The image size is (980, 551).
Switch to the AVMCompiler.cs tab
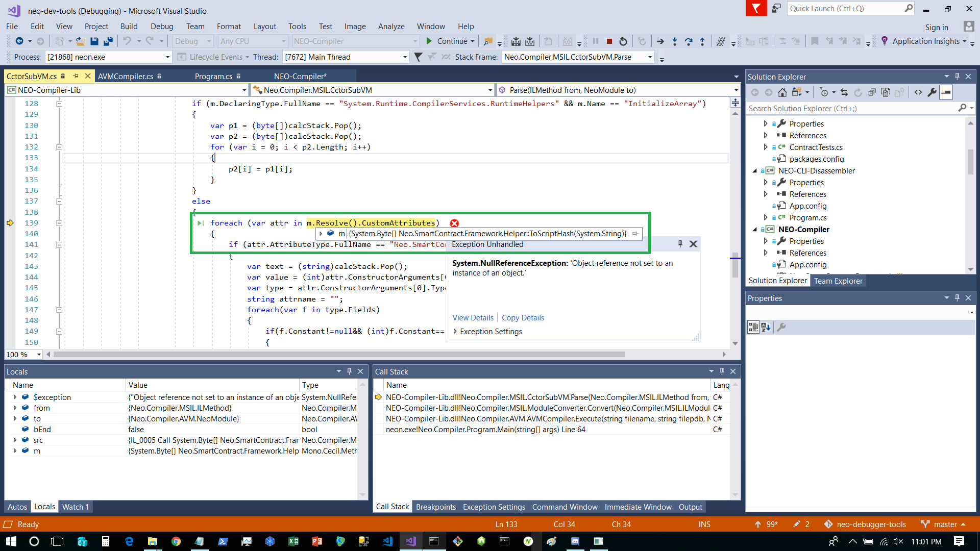pyautogui.click(x=126, y=77)
